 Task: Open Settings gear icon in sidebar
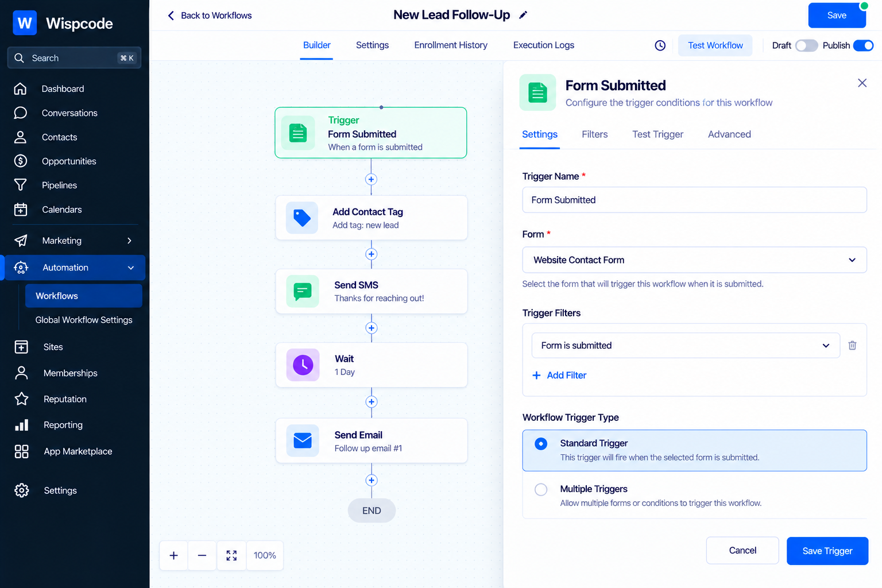coord(21,490)
